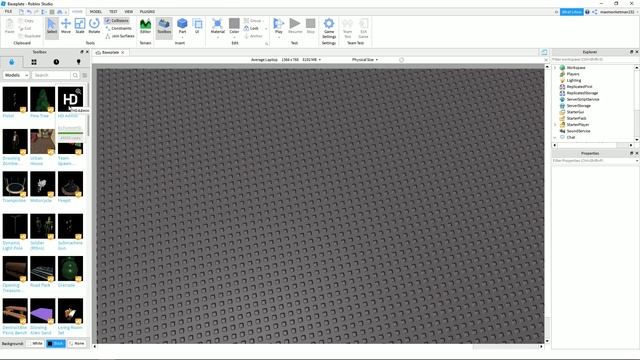Screen dimensions: 640x360
Task: Open the Material picker
Action: click(x=218, y=25)
